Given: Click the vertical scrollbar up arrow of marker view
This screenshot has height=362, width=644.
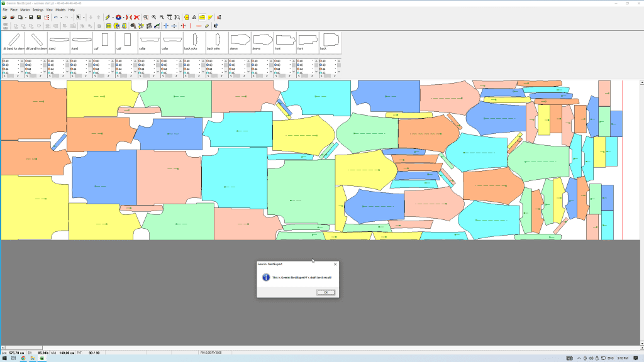Looking at the screenshot, I should (x=642, y=82).
